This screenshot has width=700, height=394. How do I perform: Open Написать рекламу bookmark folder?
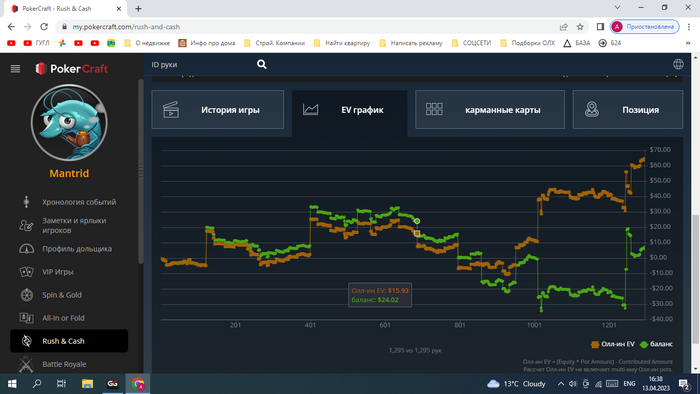pyautogui.click(x=411, y=43)
